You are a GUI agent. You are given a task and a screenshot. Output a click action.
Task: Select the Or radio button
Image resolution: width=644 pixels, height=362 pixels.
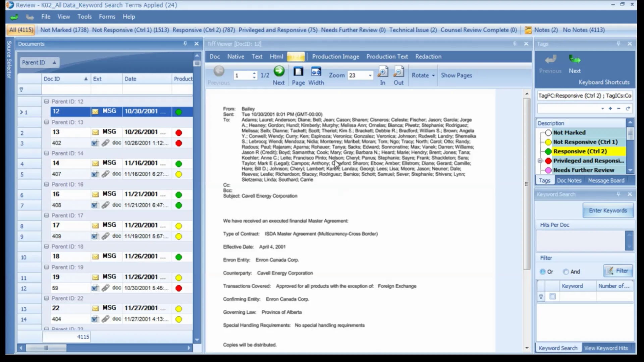click(x=542, y=272)
